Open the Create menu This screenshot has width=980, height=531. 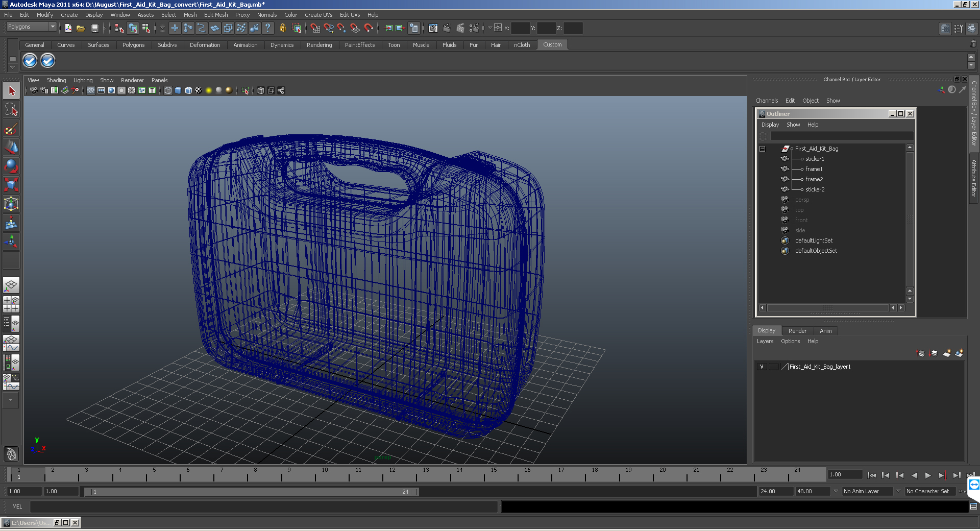69,15
